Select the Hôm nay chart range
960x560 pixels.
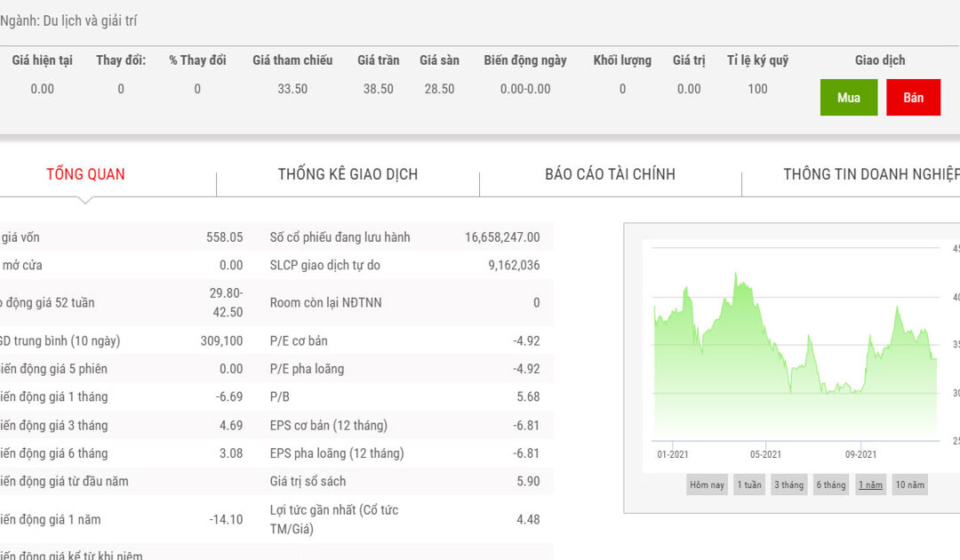tap(708, 484)
